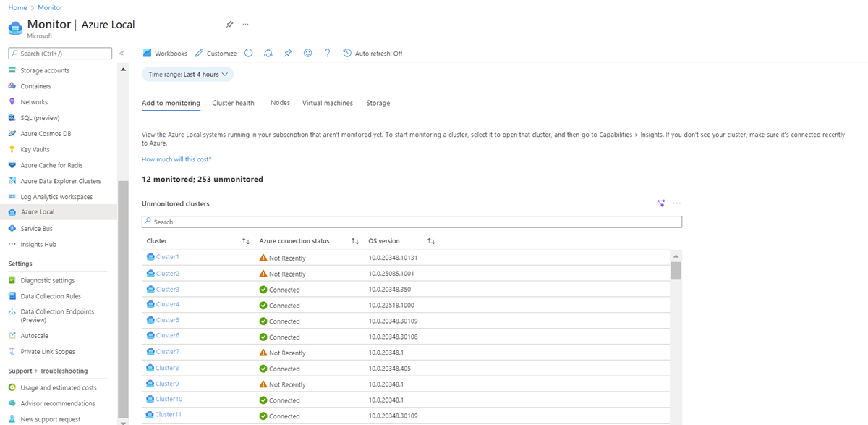
Task: Sort the Cluster column
Action: point(245,240)
